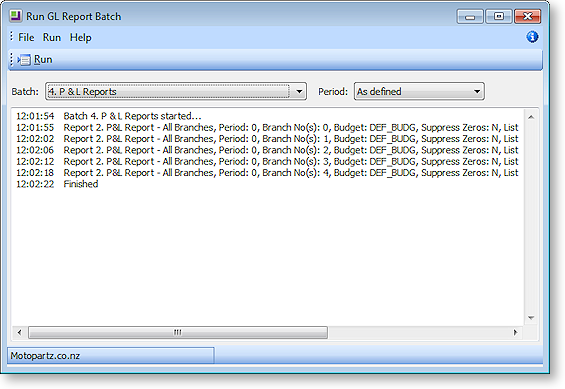Image resolution: width=565 pixels, height=389 pixels.
Task: Open the blue information help icon
Action: click(x=532, y=37)
